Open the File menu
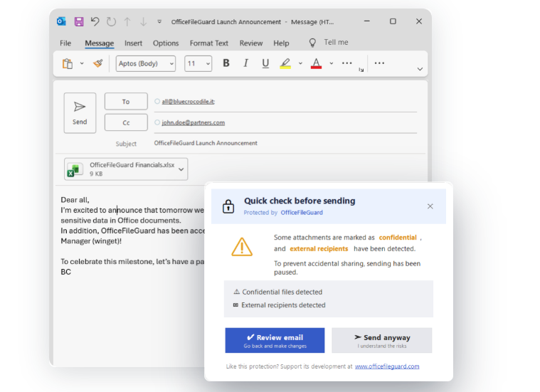Viewport: 540px width, 392px height. pyautogui.click(x=65, y=43)
